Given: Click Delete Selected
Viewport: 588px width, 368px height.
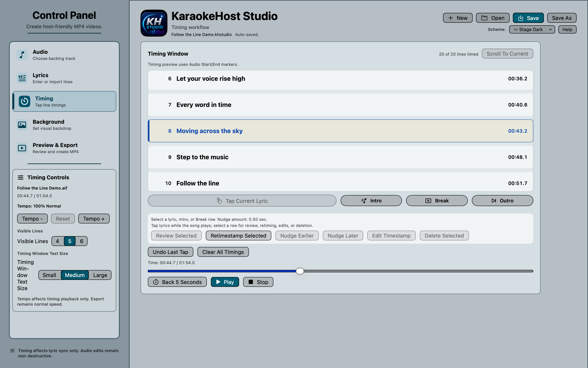Looking at the screenshot, I should click(444, 236).
